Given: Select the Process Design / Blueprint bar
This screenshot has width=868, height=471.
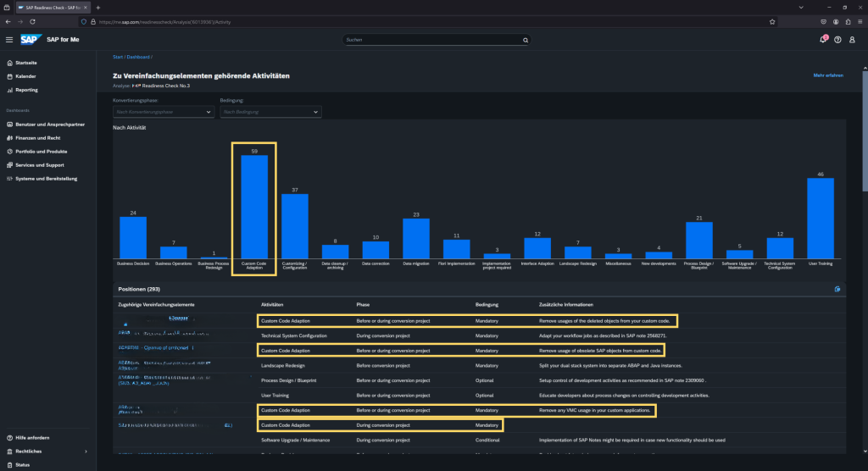Looking at the screenshot, I should coord(699,241).
